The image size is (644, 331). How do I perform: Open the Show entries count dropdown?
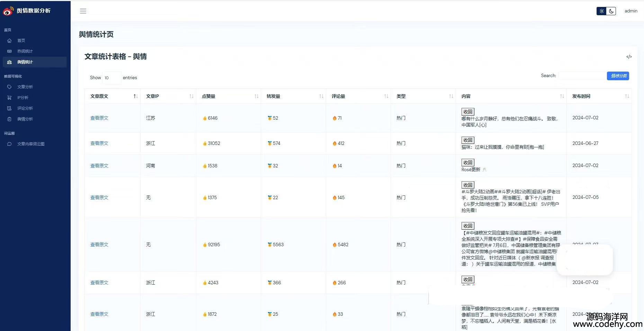click(112, 78)
